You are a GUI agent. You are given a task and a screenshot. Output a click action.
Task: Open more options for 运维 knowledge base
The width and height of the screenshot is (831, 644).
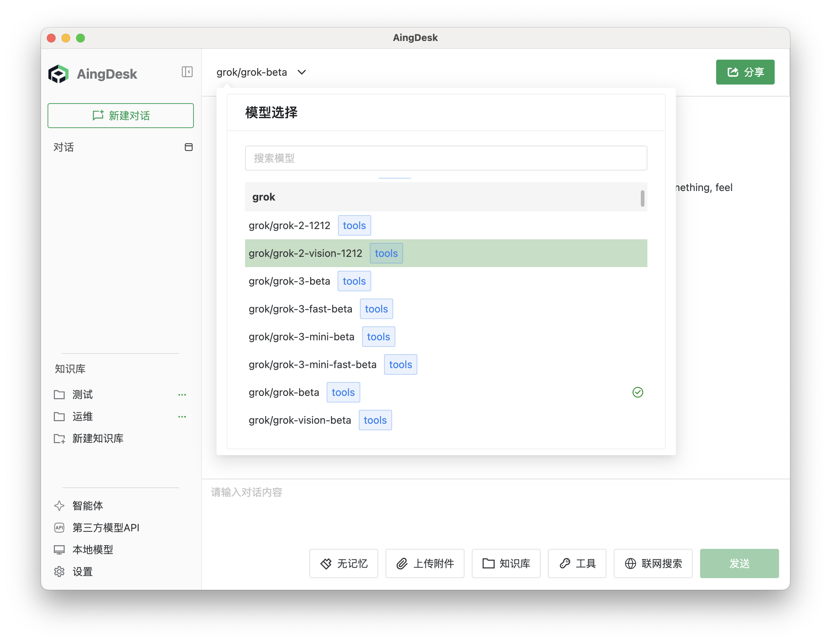tap(182, 417)
